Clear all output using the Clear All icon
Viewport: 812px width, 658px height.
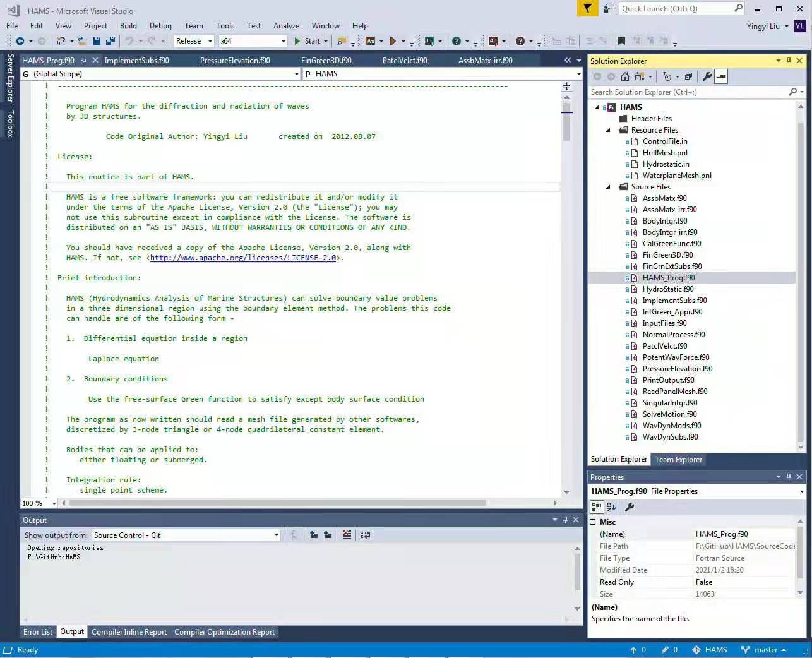(x=347, y=535)
